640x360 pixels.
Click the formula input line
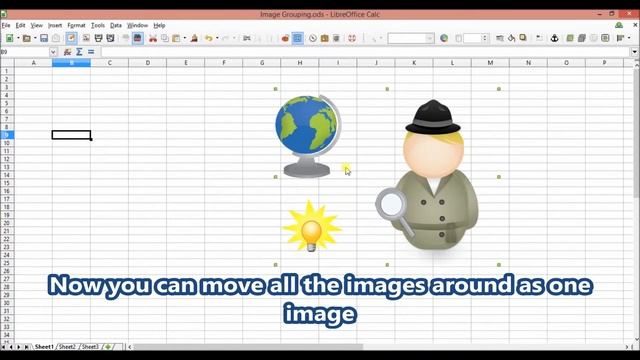(366, 52)
